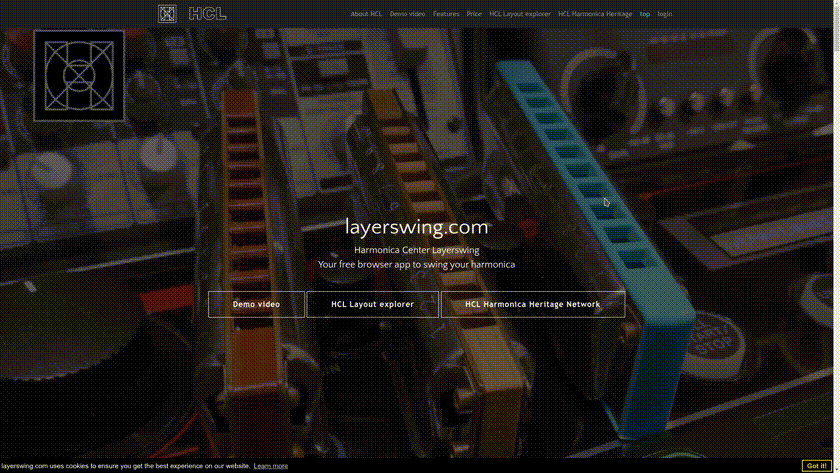Open HCL Harmonica Heritage nav link
The width and height of the screenshot is (840, 473).
point(595,14)
